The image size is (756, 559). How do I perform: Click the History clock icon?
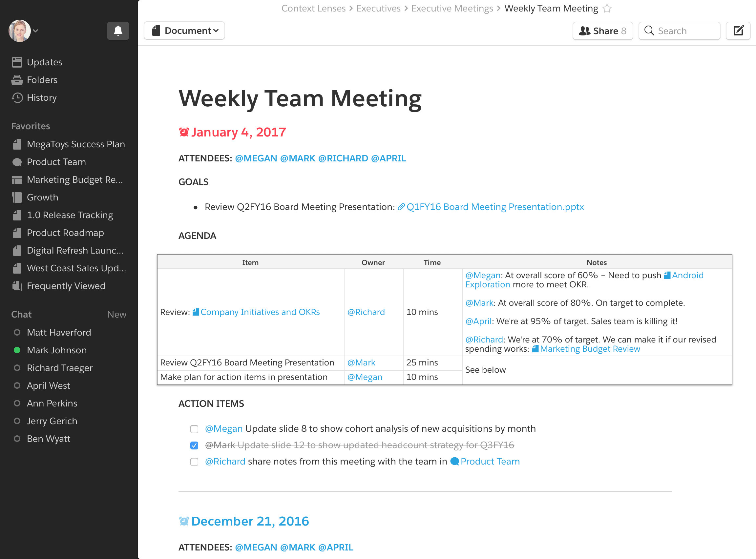[17, 97]
